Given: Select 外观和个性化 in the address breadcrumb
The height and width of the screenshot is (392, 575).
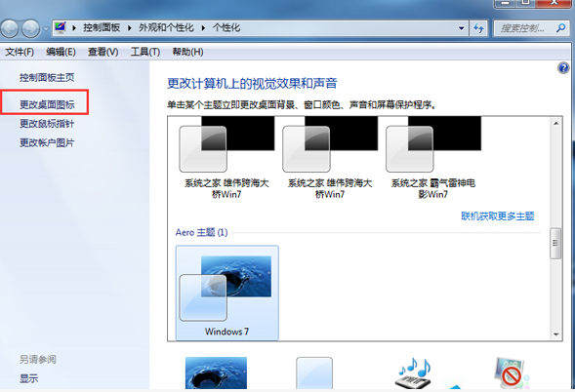Looking at the screenshot, I should coord(166,27).
